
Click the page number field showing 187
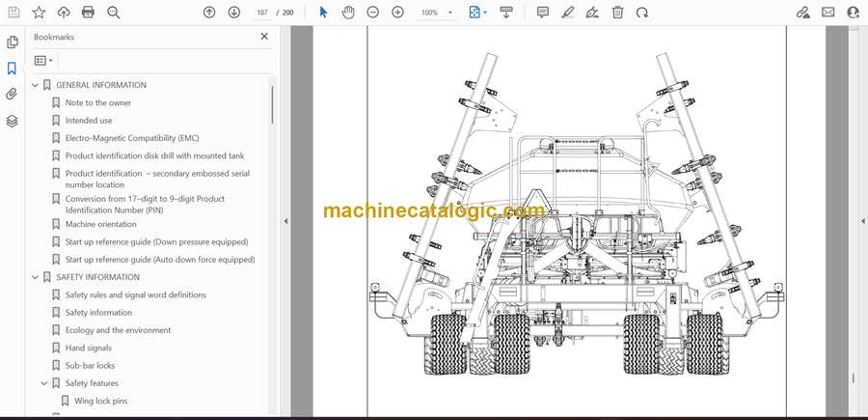[x=262, y=13]
